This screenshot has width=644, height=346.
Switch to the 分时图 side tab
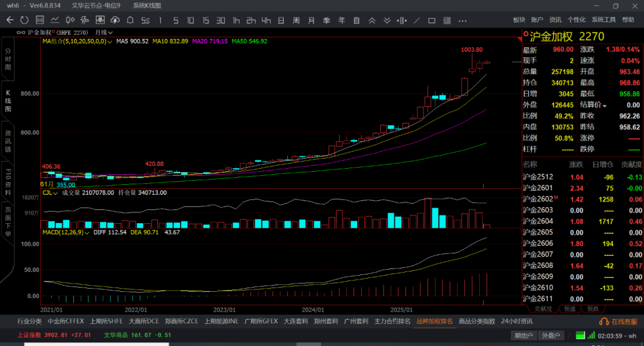pos(8,59)
